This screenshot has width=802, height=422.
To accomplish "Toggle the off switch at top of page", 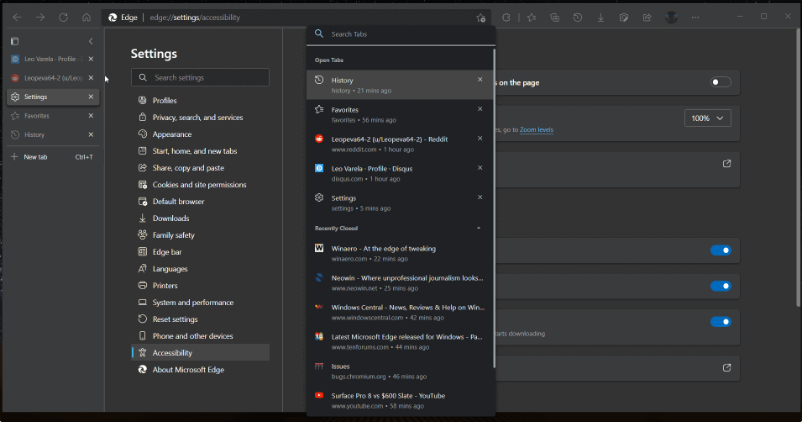I will pos(720,82).
